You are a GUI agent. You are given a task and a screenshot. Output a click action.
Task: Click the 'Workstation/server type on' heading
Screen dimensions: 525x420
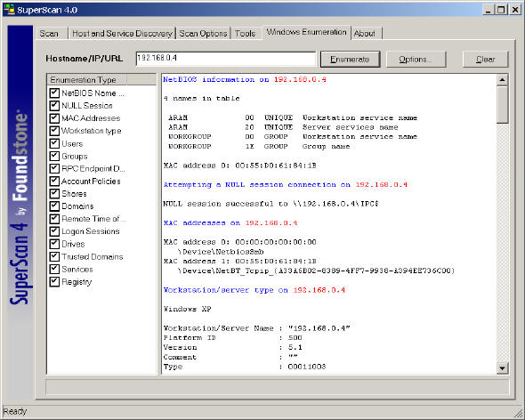point(226,290)
